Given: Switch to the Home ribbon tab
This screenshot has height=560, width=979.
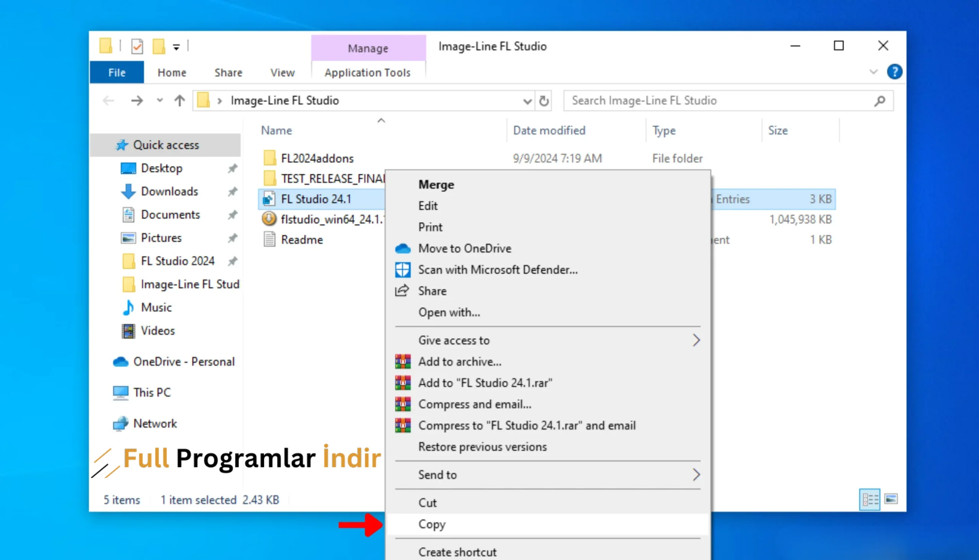Looking at the screenshot, I should click(172, 72).
